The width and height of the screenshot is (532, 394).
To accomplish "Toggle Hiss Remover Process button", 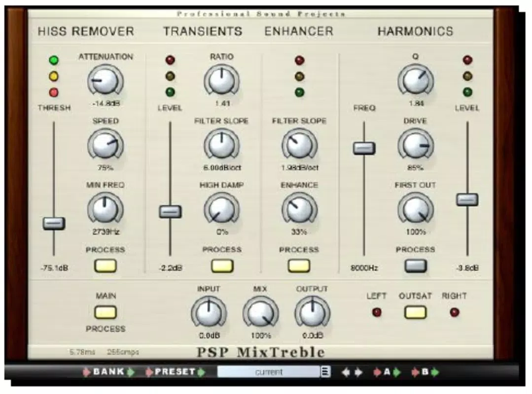I will click(x=105, y=265).
